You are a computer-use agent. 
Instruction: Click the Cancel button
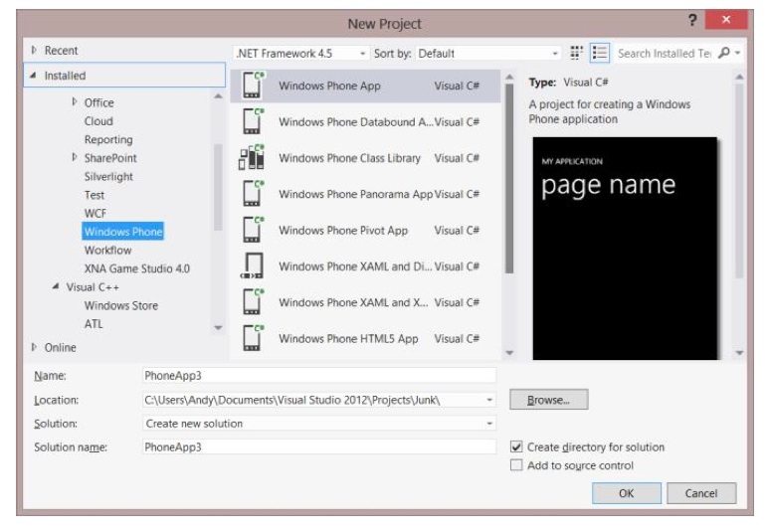coord(701,493)
